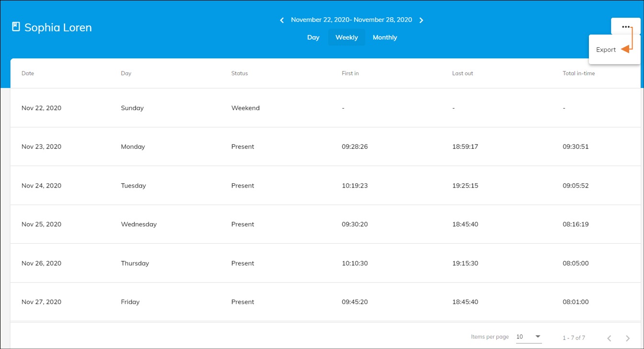Click the November 22-28 date range label
The width and height of the screenshot is (644, 349).
click(x=351, y=20)
